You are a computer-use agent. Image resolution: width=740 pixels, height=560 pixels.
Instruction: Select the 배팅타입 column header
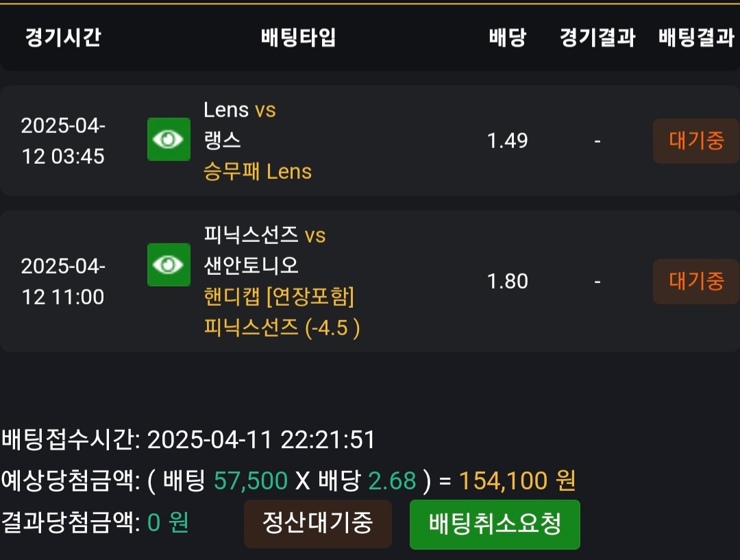click(298, 37)
